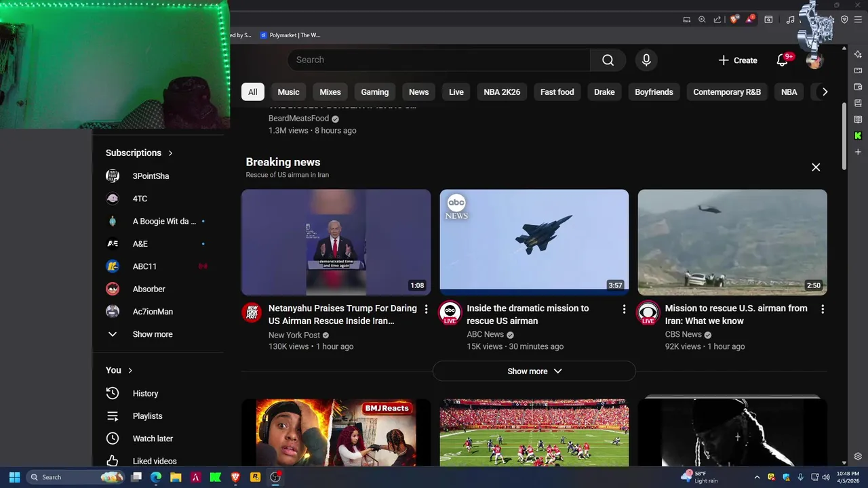Expand Breaking news with Show more
The width and height of the screenshot is (868, 488).
pos(534,371)
